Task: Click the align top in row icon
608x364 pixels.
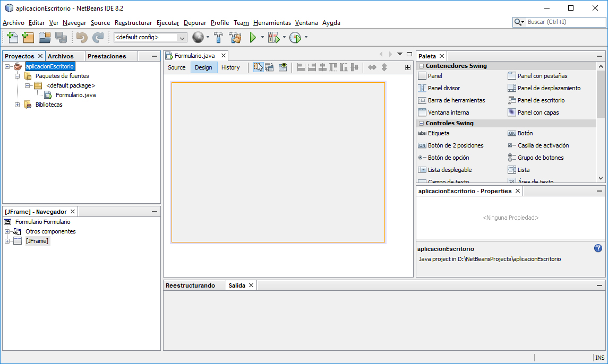Action: [x=333, y=67]
